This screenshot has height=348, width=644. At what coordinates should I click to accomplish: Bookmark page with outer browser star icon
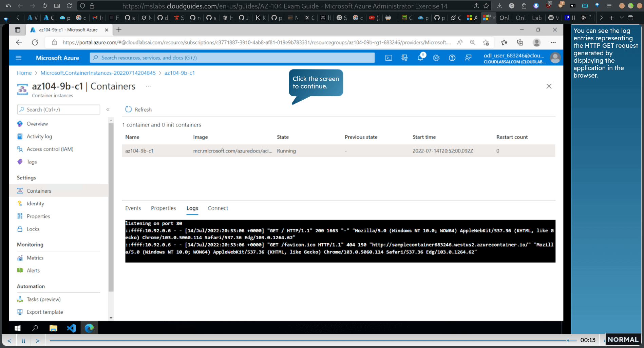(x=486, y=6)
